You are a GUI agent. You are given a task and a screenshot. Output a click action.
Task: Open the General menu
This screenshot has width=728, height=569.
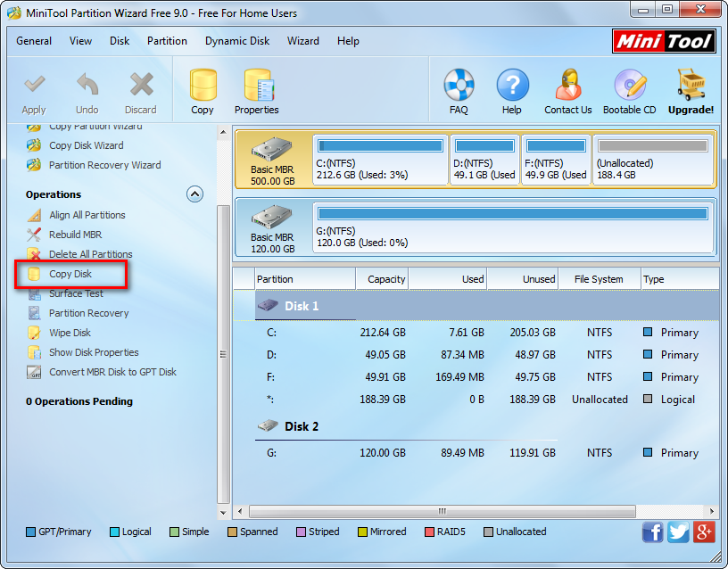(x=34, y=41)
